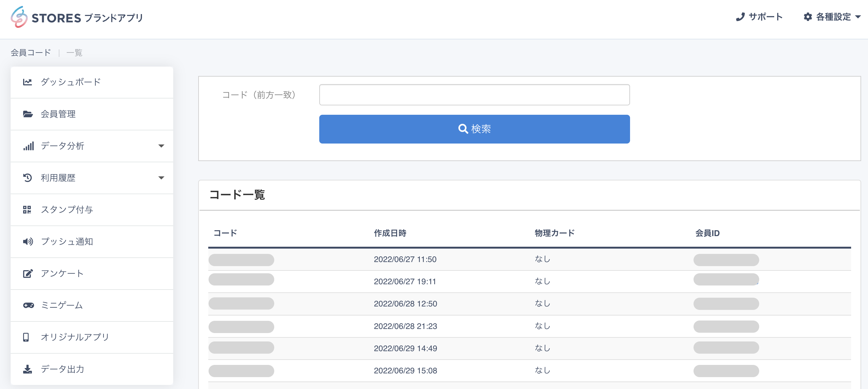Click the ミニゲーム gamepad icon
868x389 pixels.
28,305
